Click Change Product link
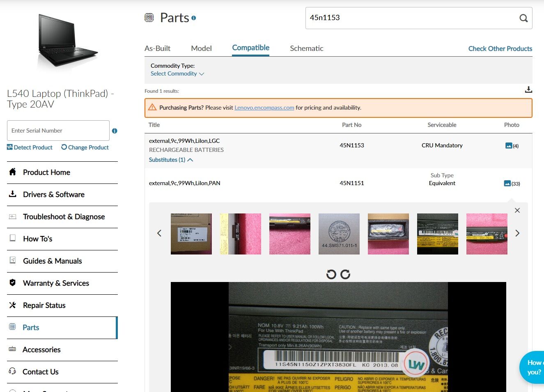Viewport: 544px width, 392px height. (85, 147)
